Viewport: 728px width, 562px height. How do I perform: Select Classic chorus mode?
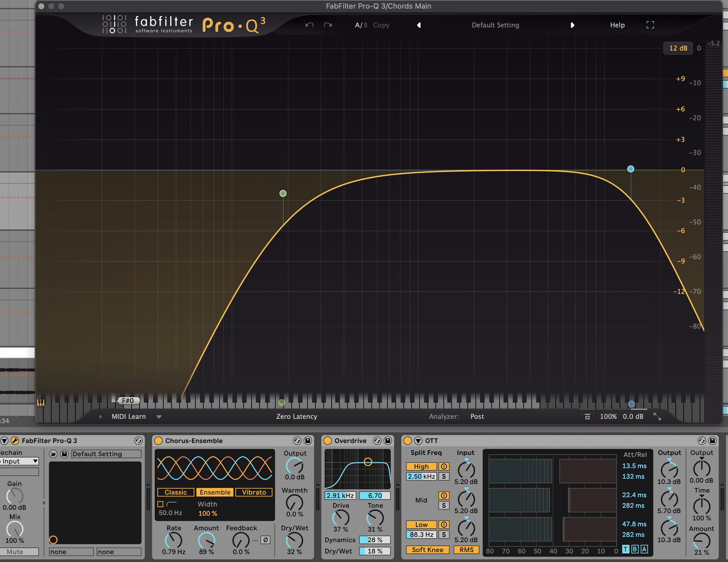pos(176,492)
